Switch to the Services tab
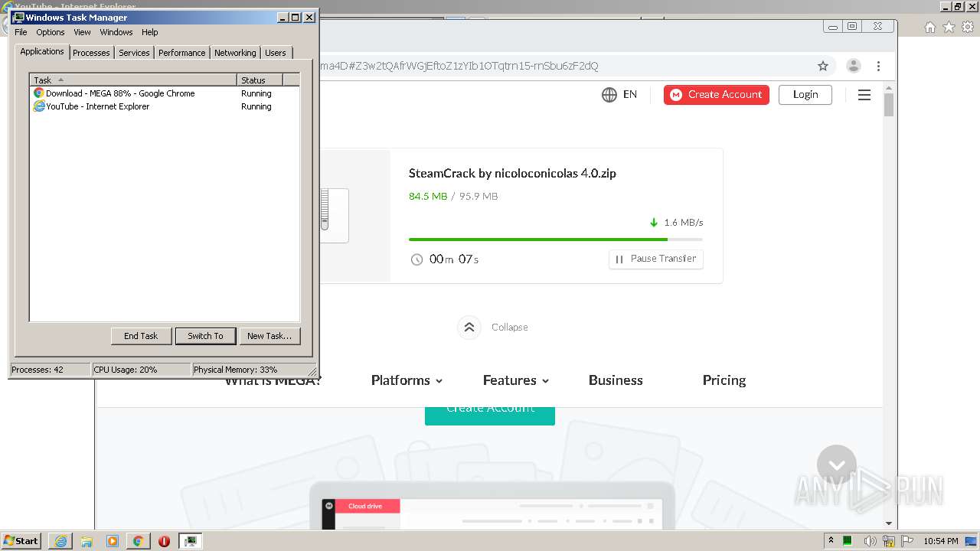 coord(134,53)
